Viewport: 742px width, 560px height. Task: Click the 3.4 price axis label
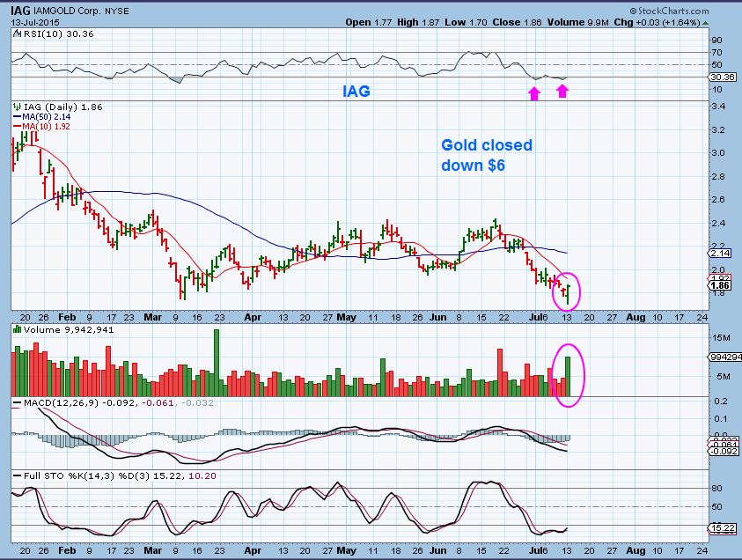[x=719, y=106]
